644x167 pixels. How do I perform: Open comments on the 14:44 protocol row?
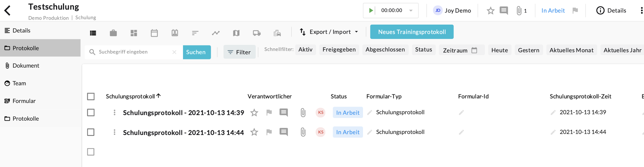pos(283,132)
